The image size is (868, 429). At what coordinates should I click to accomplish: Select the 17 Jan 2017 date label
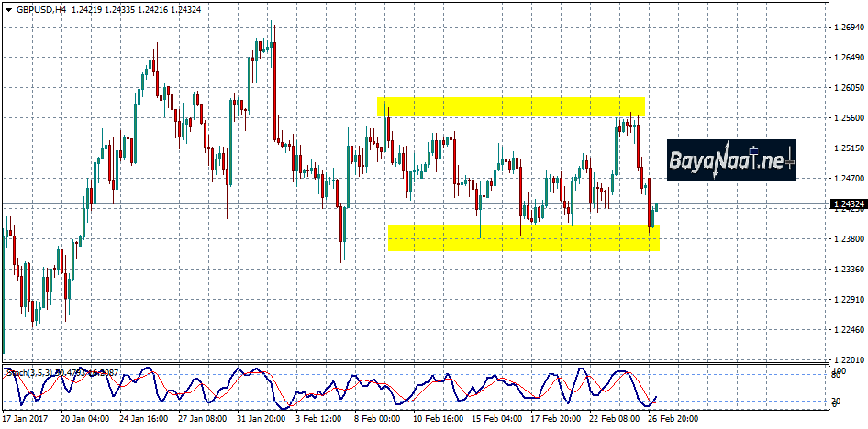point(27,417)
